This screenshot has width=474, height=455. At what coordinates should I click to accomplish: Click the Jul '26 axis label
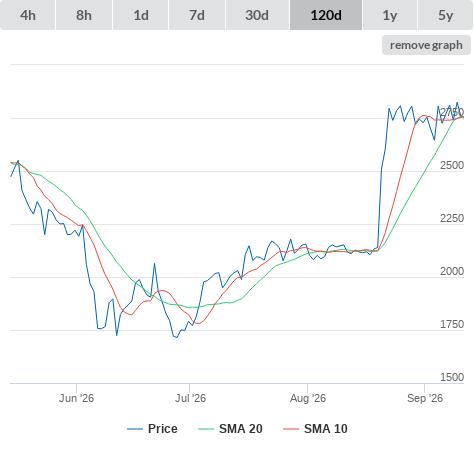pyautogui.click(x=190, y=398)
